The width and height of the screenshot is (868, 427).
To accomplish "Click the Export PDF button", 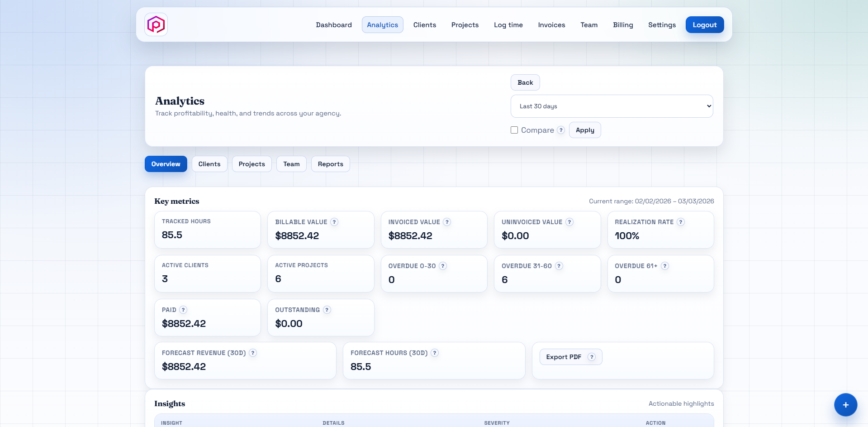I will 564,356.
